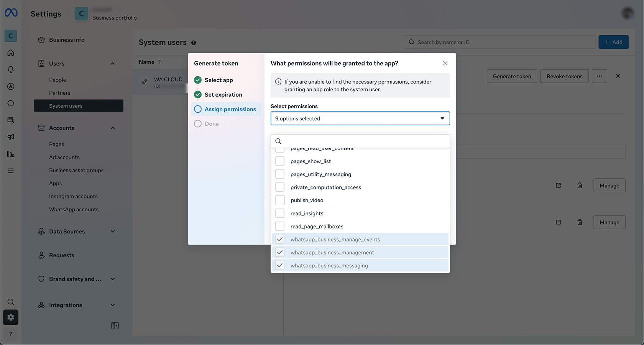Click the Revoke tokens button
The width and height of the screenshot is (644, 345).
564,76
